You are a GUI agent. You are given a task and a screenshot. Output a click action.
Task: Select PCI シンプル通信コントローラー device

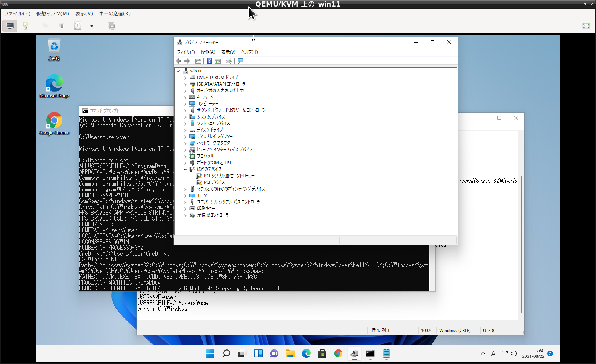pos(229,176)
